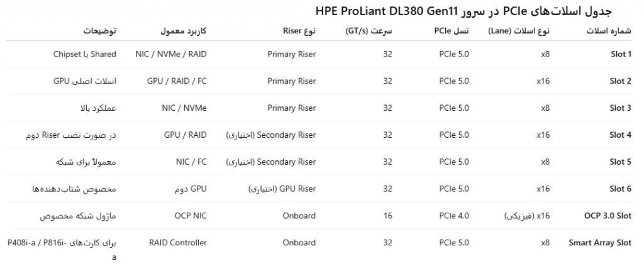Image resolution: width=644 pixels, height=273 pixels.
Task: Select the 'Smart Array Slot' row label
Action: 600,243
